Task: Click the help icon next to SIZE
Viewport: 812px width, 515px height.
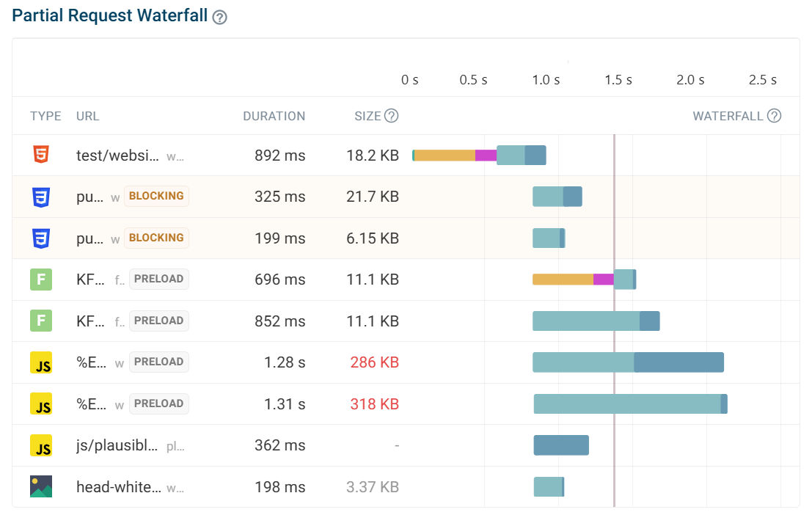Action: pyautogui.click(x=392, y=116)
